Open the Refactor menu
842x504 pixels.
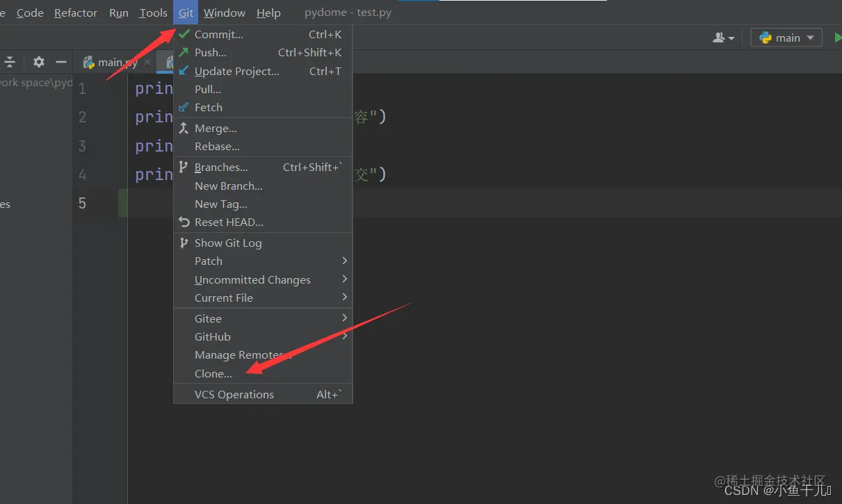tap(76, 13)
